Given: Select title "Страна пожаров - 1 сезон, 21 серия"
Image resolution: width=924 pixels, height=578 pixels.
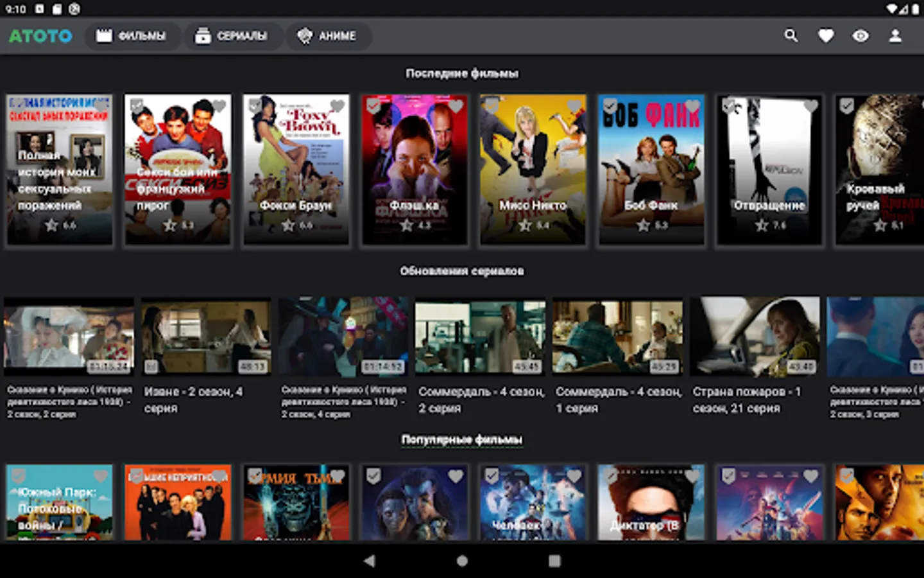Looking at the screenshot, I should point(747,399).
